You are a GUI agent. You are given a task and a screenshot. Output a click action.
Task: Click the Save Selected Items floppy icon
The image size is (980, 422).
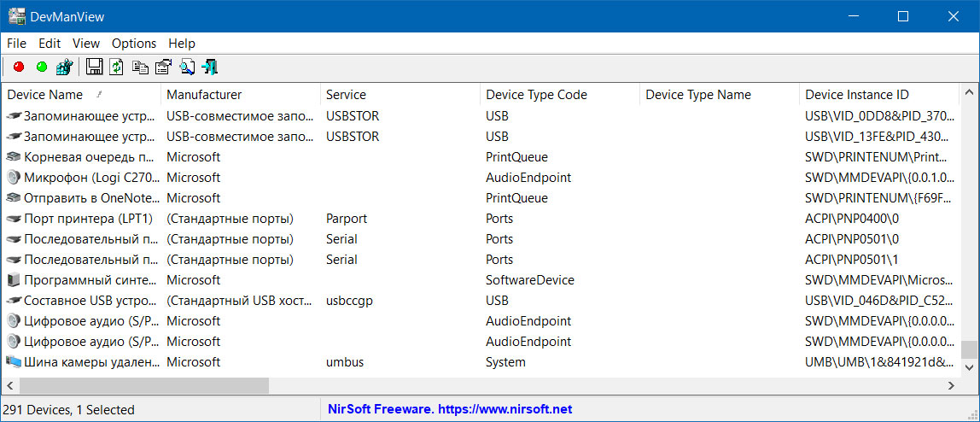[95, 67]
